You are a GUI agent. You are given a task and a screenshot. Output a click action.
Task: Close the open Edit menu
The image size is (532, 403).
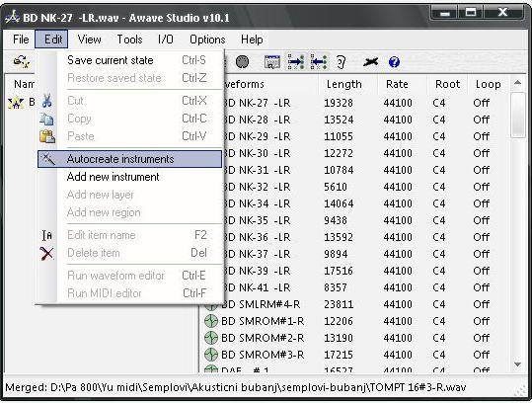click(x=51, y=40)
